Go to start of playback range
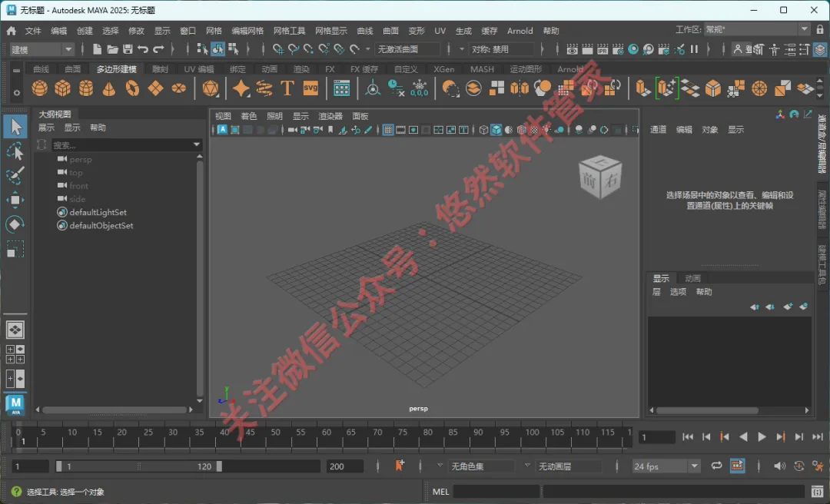 687,436
